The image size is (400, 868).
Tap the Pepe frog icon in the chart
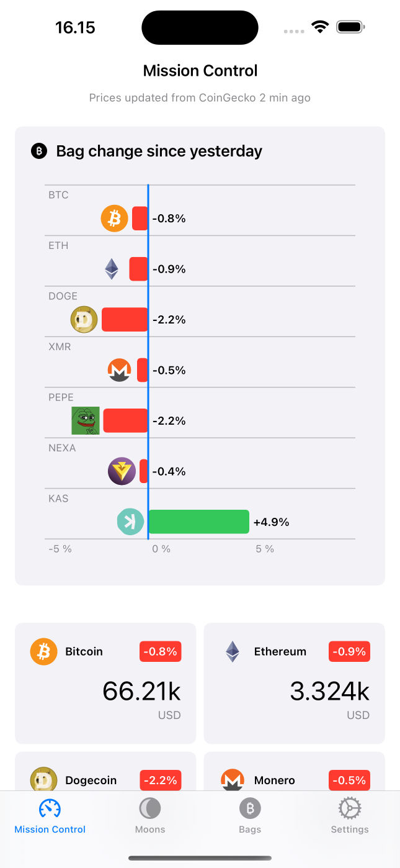[x=86, y=421]
